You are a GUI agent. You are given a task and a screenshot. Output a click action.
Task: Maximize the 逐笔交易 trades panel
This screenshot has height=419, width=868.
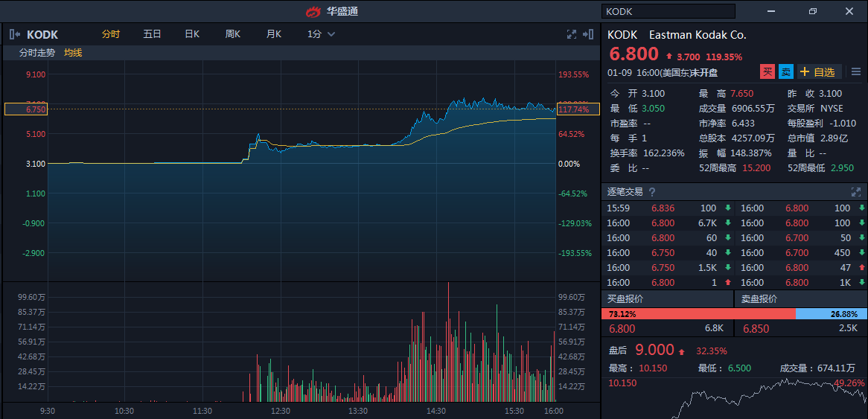(856, 192)
